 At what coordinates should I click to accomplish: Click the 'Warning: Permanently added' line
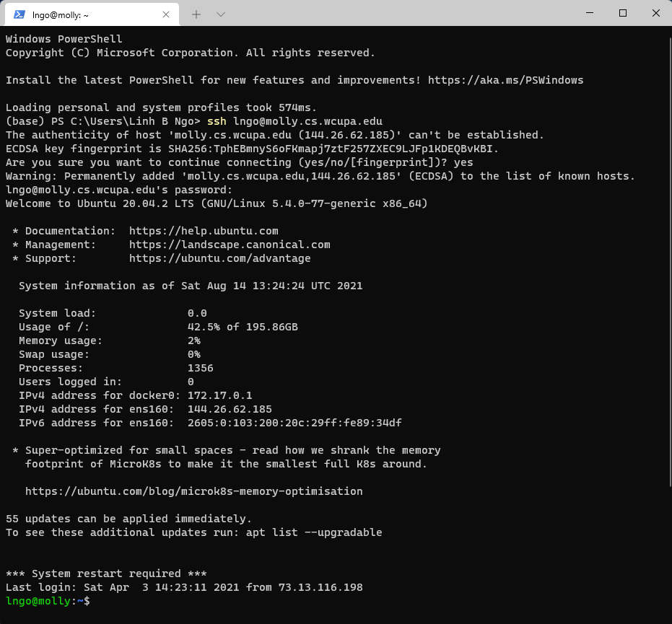[x=320, y=176]
